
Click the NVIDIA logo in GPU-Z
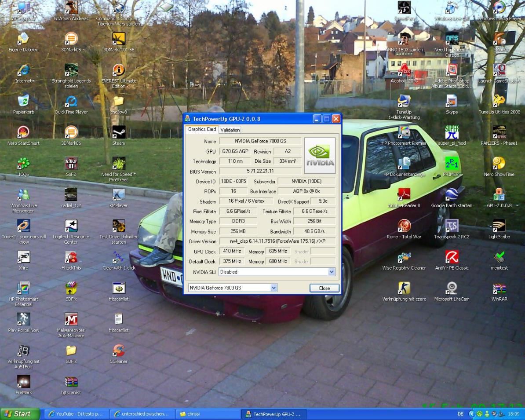pos(320,156)
